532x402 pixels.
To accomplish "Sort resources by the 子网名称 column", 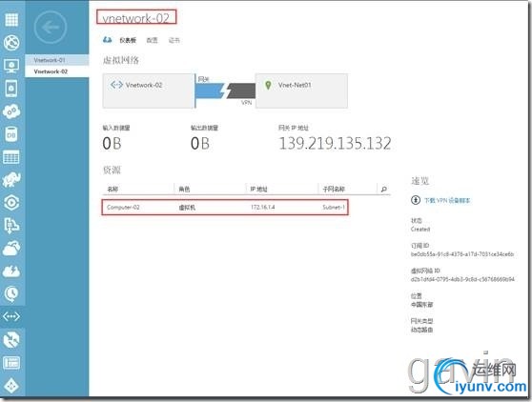I will click(x=334, y=189).
